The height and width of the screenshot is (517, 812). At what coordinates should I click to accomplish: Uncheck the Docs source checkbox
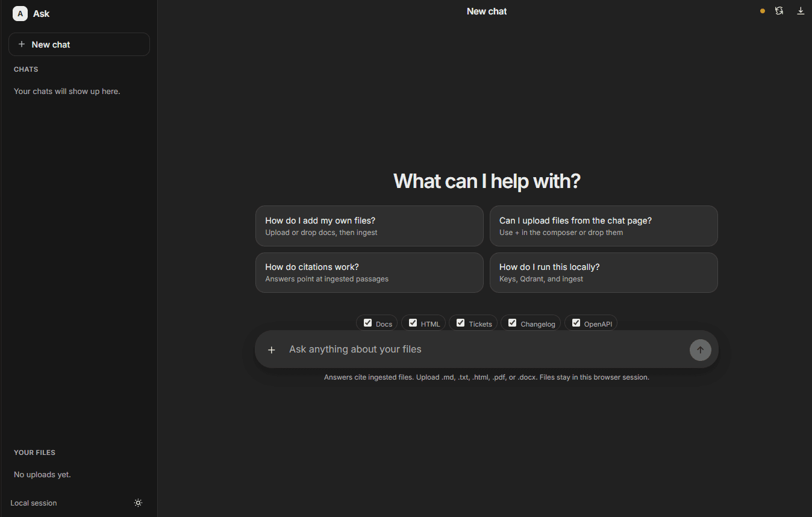(367, 323)
